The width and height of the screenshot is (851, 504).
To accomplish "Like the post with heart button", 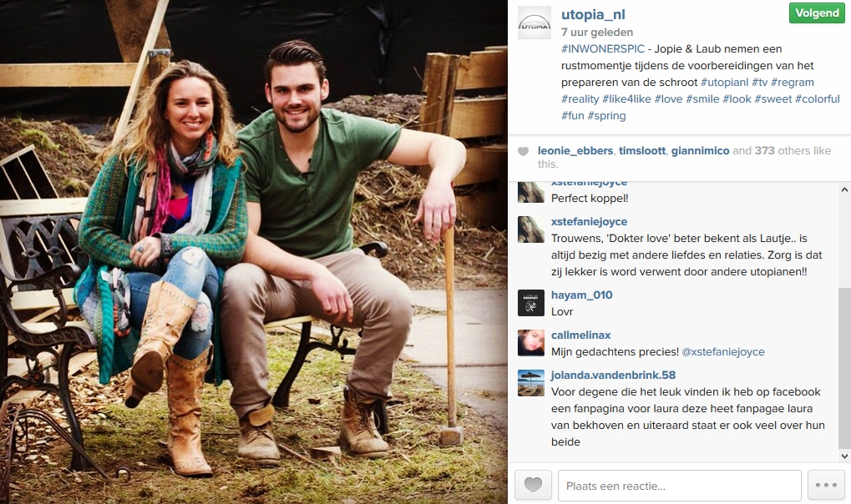I will tap(533, 485).
